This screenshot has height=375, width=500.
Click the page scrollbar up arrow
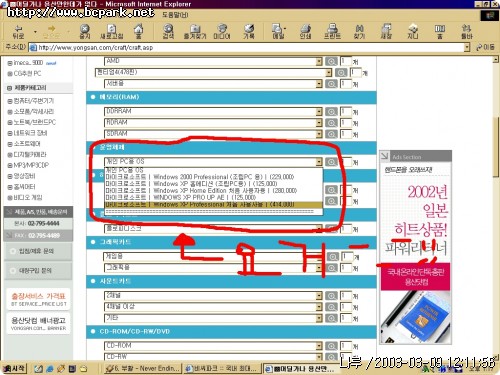pos(496,60)
